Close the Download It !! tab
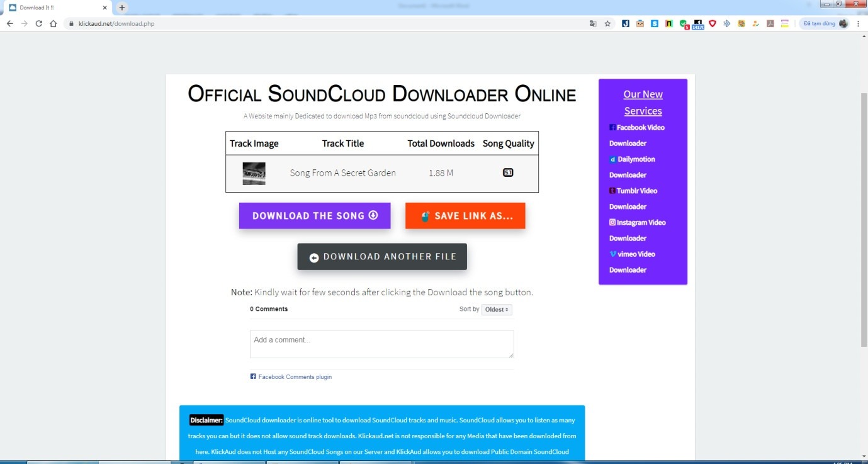Viewport: 868px width, 464px height. 105,8
